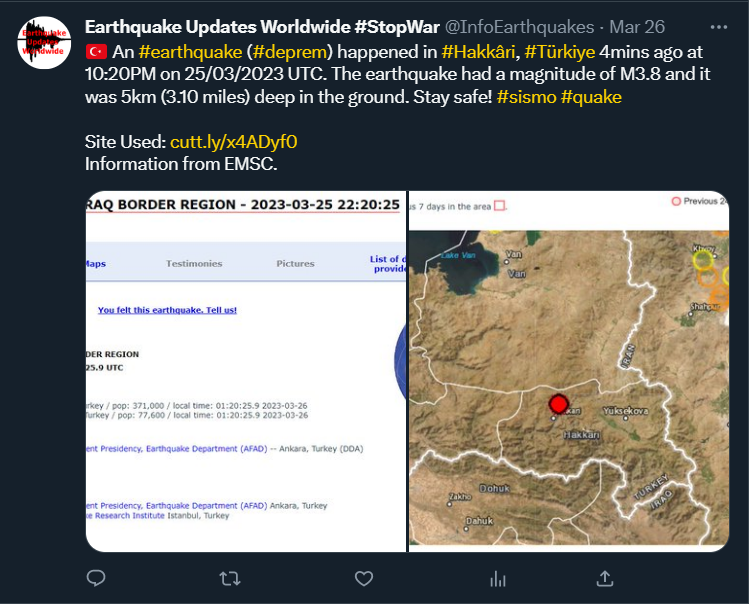Open the #quake hashtag
Viewport: 749px width, 604px height.
pyautogui.click(x=591, y=96)
